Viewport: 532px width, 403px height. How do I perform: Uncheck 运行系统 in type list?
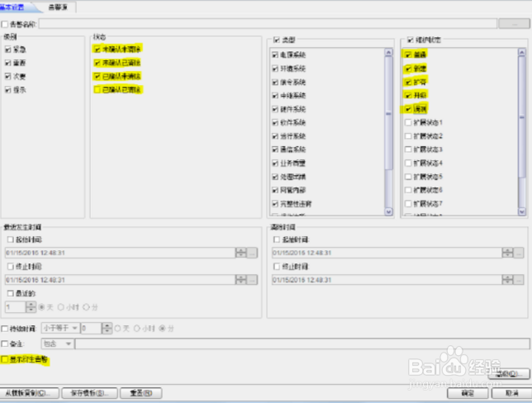[275, 136]
